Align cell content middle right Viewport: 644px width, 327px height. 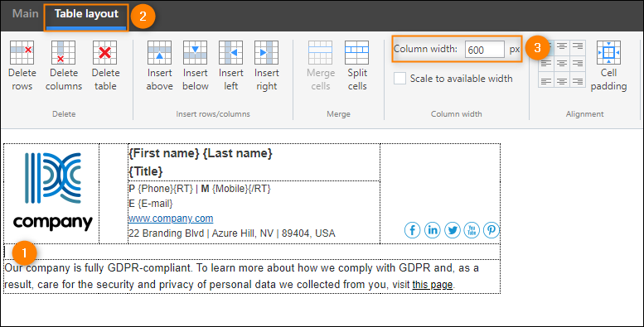(578, 64)
